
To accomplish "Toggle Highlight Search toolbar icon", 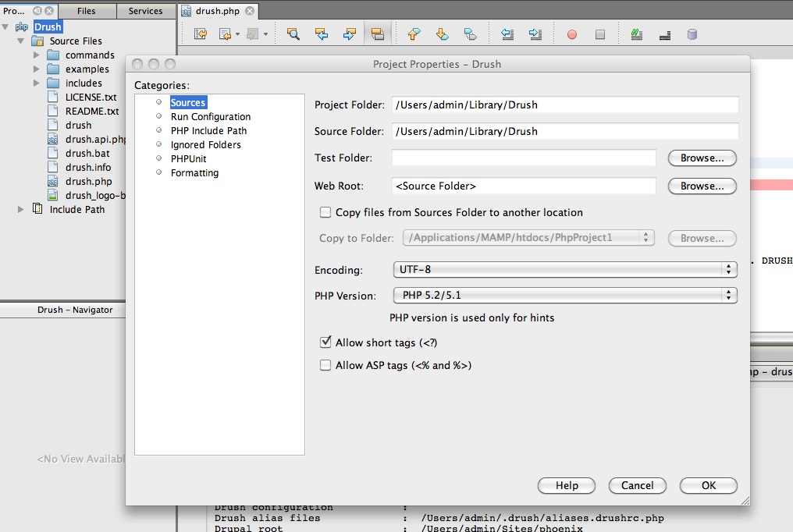I will [377, 34].
